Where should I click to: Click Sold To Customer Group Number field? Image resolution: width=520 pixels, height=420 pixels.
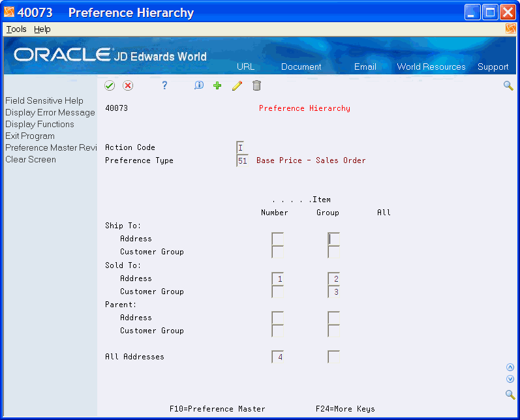click(x=277, y=292)
